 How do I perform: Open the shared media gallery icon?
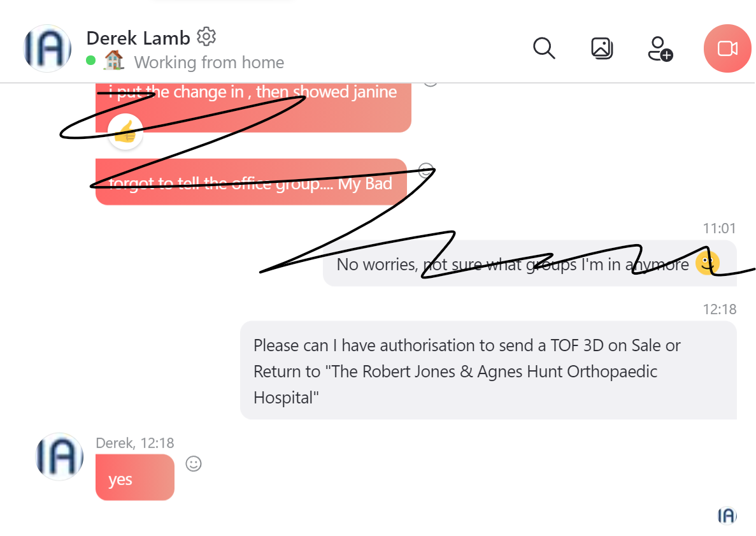[602, 48]
